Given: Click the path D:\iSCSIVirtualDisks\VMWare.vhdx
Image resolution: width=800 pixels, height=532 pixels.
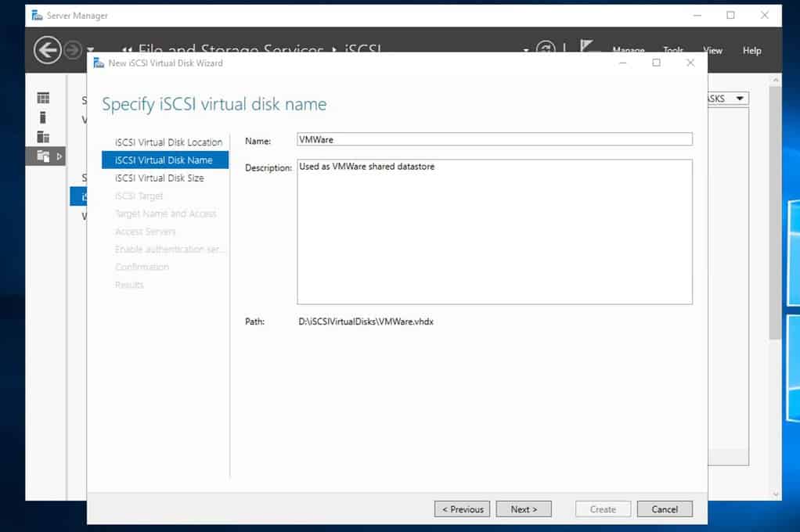Looking at the screenshot, I should coord(366,322).
